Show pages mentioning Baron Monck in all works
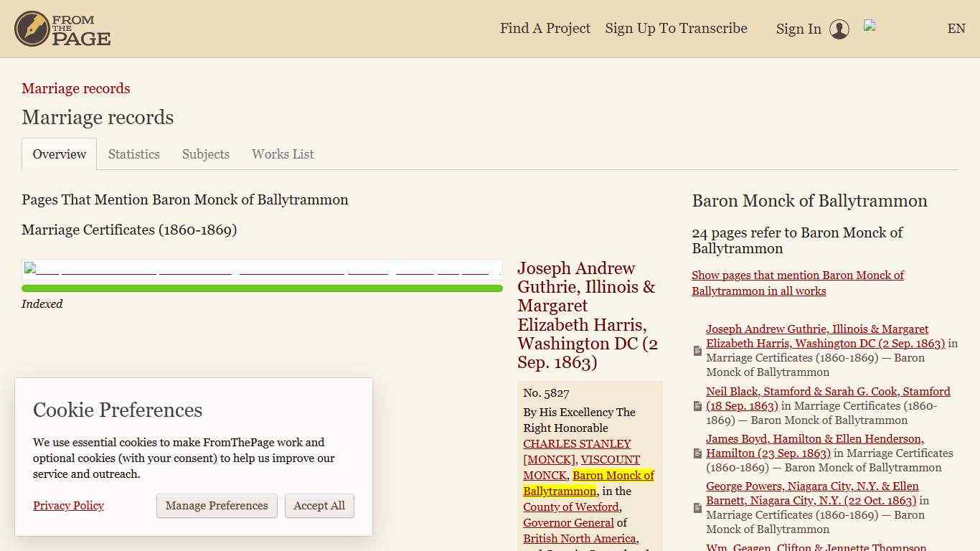The width and height of the screenshot is (980, 551). point(797,283)
